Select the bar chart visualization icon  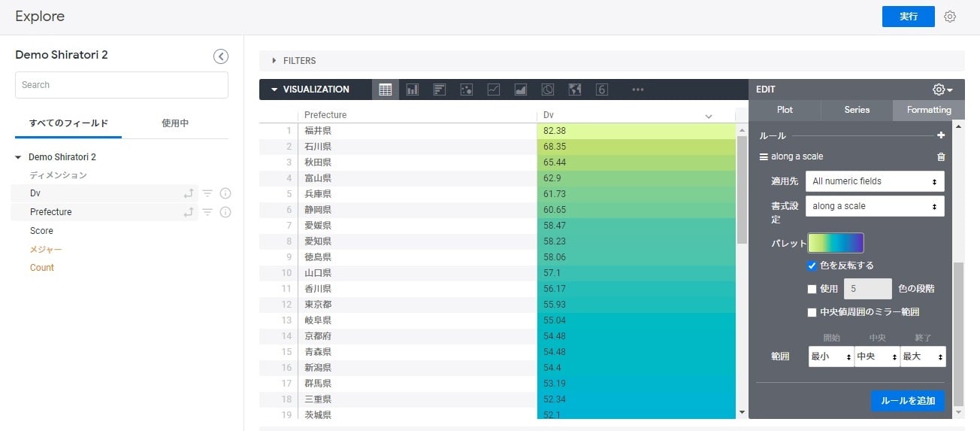click(440, 90)
